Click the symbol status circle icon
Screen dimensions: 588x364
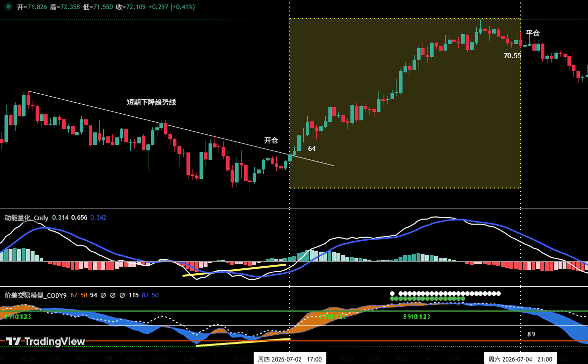[x=8, y=7]
